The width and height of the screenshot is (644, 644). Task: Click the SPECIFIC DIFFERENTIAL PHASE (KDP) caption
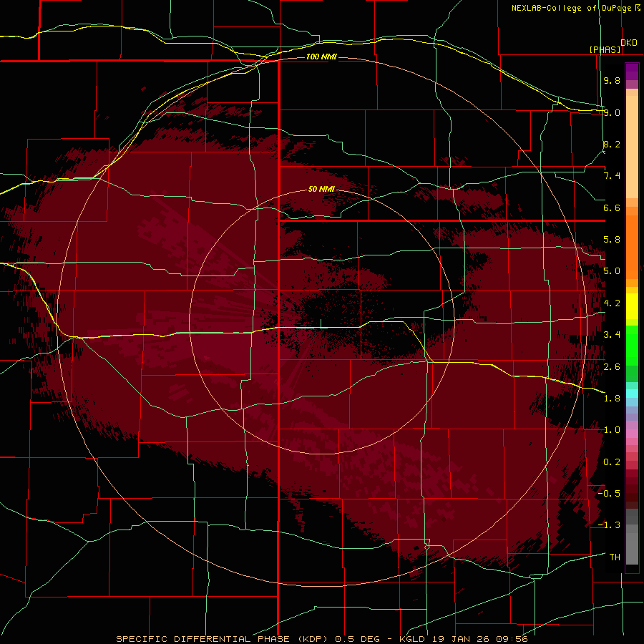click(x=223, y=639)
